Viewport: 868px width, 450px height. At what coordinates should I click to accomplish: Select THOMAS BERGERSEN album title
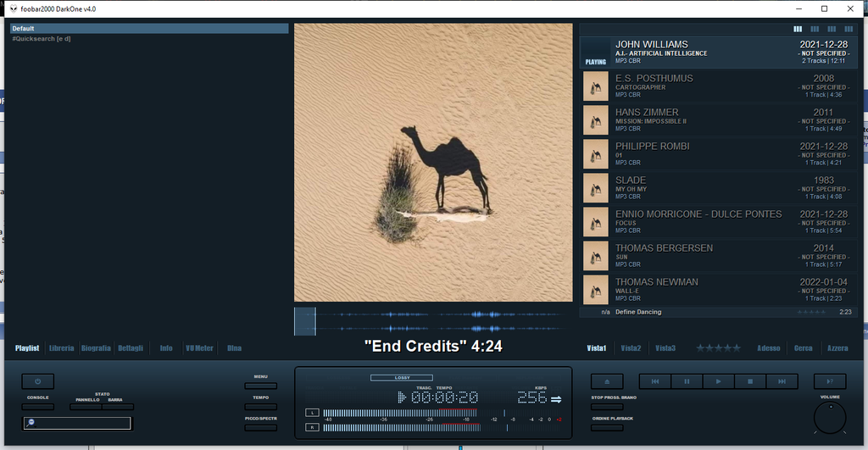pyautogui.click(x=664, y=248)
